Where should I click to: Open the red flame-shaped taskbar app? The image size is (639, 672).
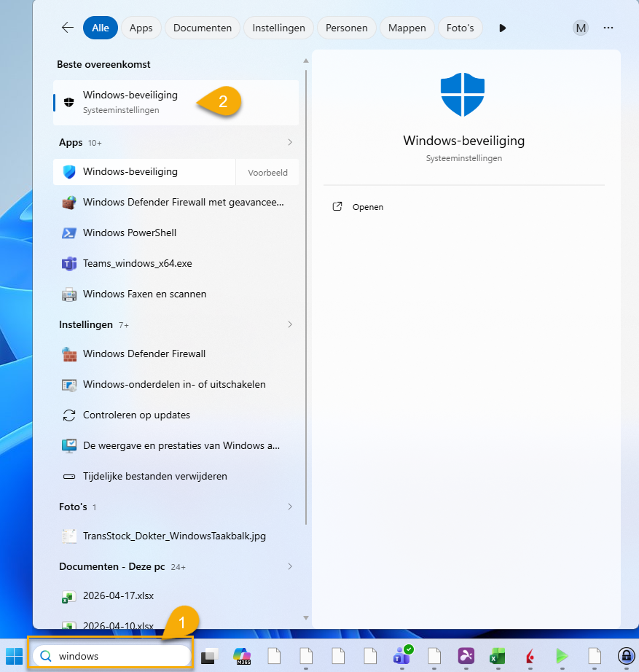530,656
